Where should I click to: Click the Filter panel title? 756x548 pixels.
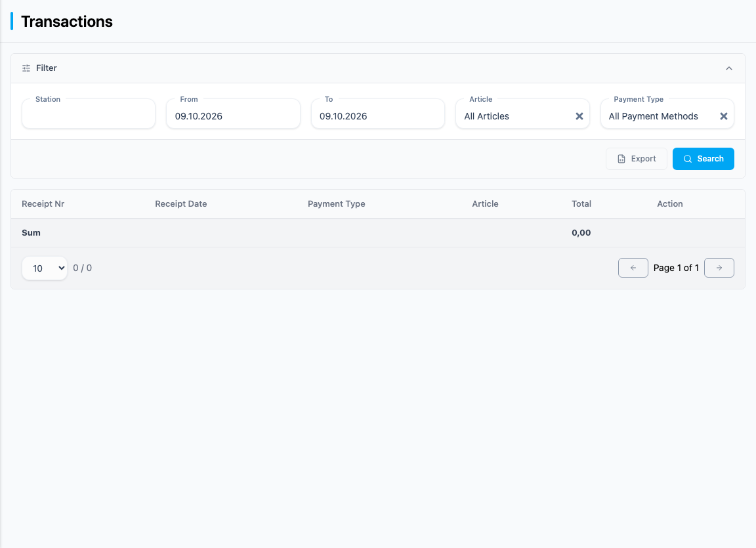coord(47,68)
